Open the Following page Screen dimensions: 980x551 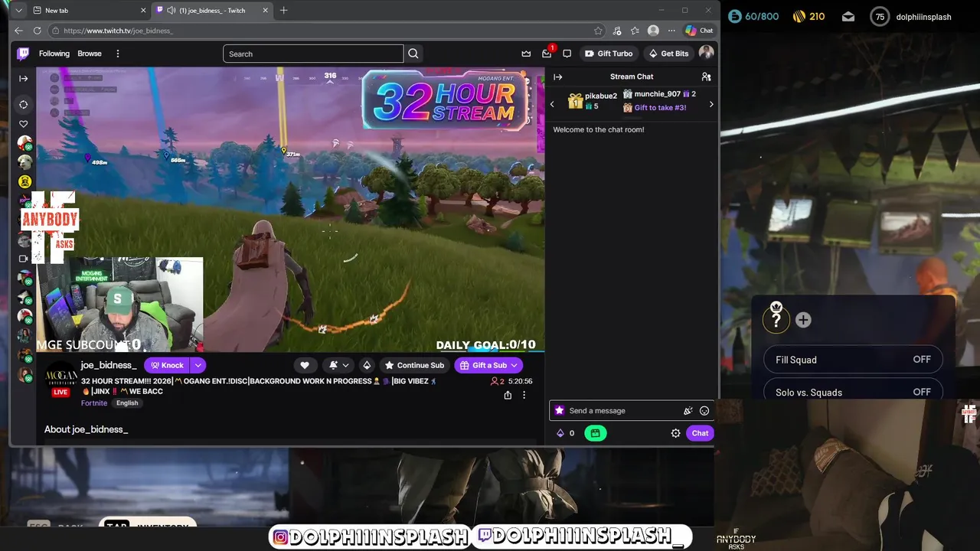54,54
